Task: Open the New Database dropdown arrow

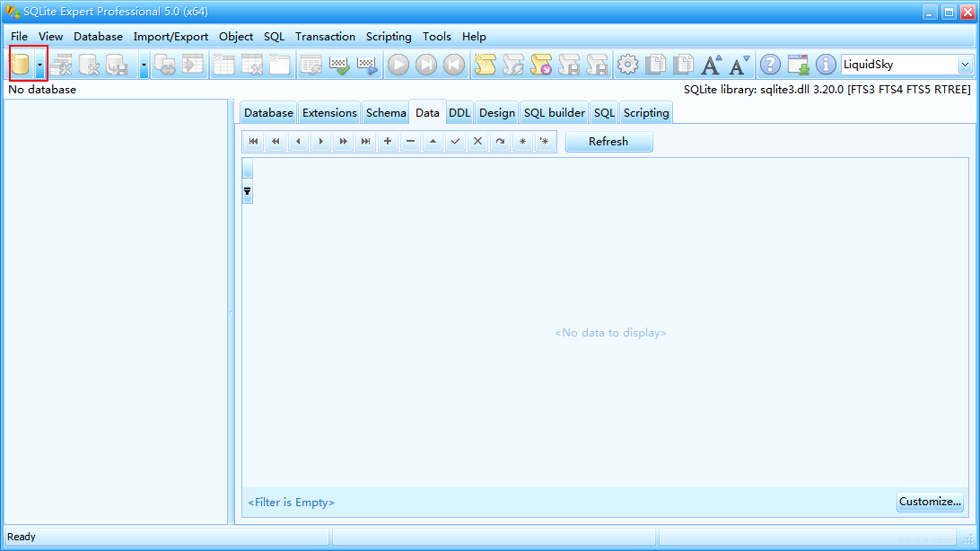Action: pyautogui.click(x=40, y=65)
